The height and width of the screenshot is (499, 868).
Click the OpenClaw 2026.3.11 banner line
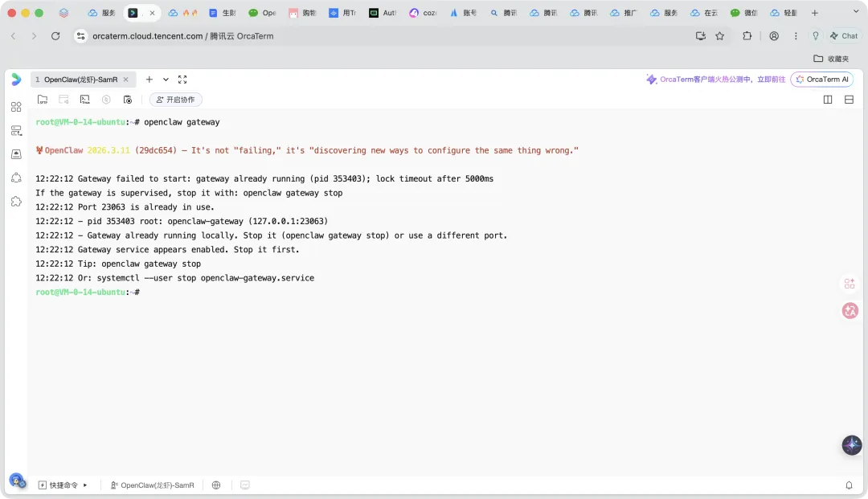pyautogui.click(x=307, y=150)
